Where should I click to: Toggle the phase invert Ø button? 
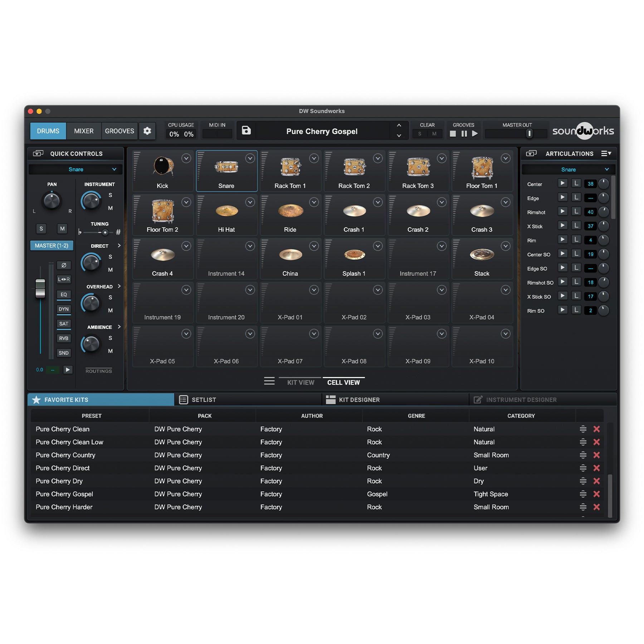pos(64,265)
